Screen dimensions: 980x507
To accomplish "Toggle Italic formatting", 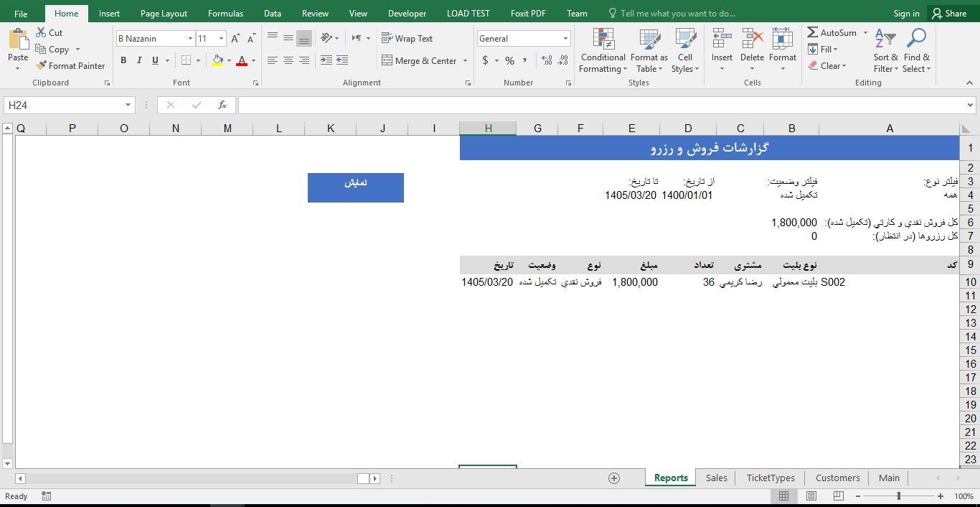I will 139,60.
